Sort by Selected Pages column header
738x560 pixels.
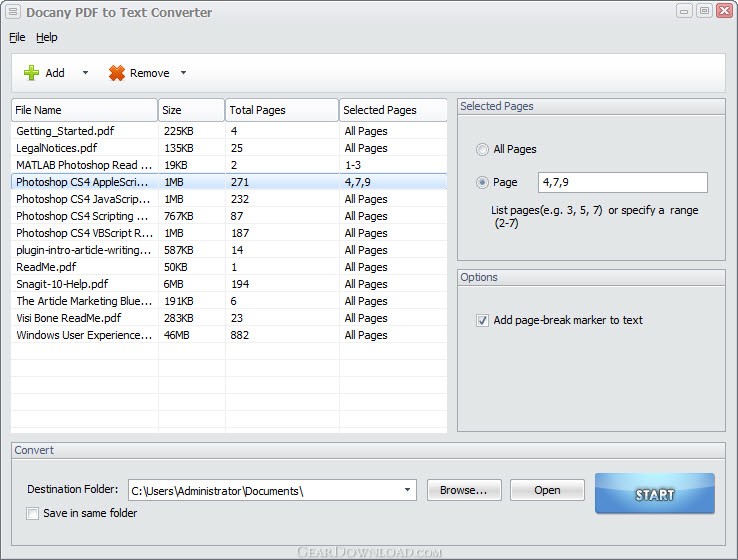click(393, 110)
